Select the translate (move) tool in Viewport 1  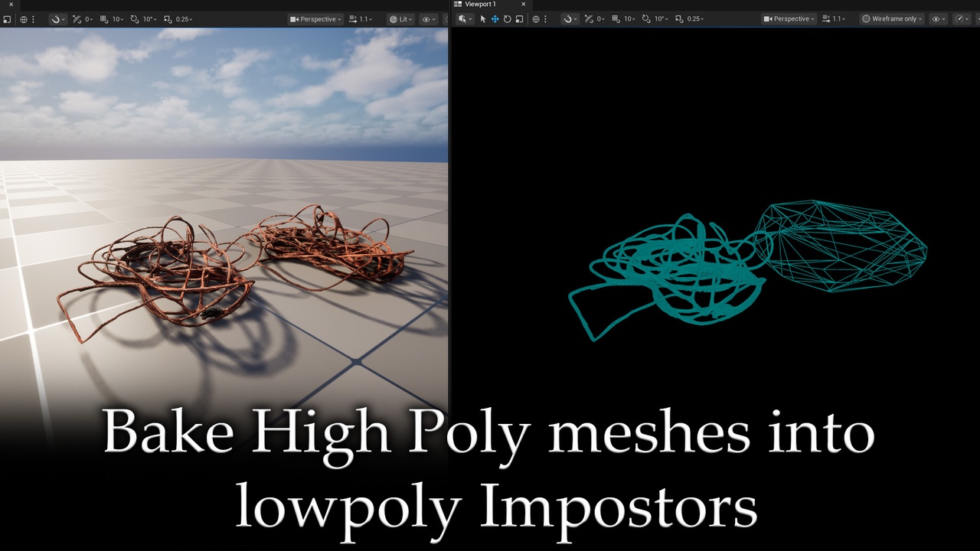[x=495, y=19]
